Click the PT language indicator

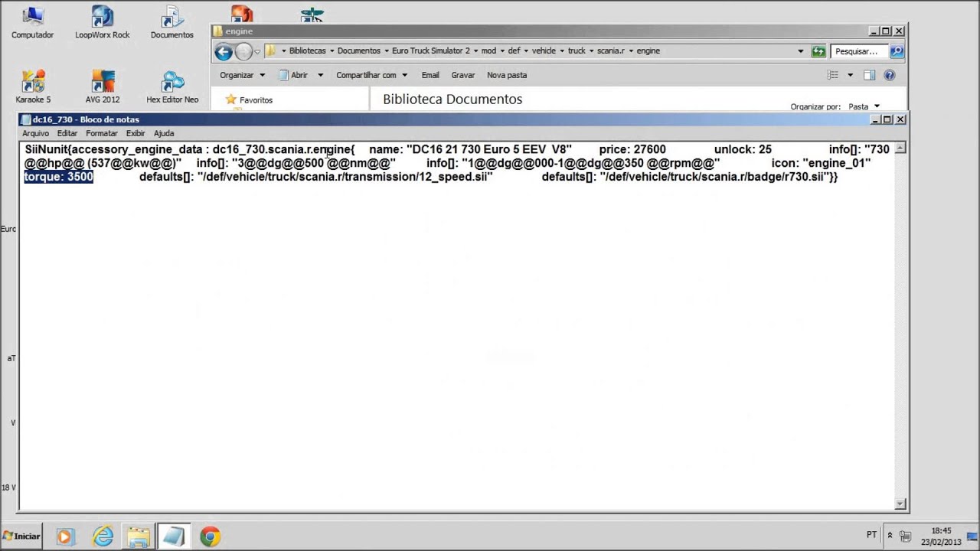tap(871, 535)
